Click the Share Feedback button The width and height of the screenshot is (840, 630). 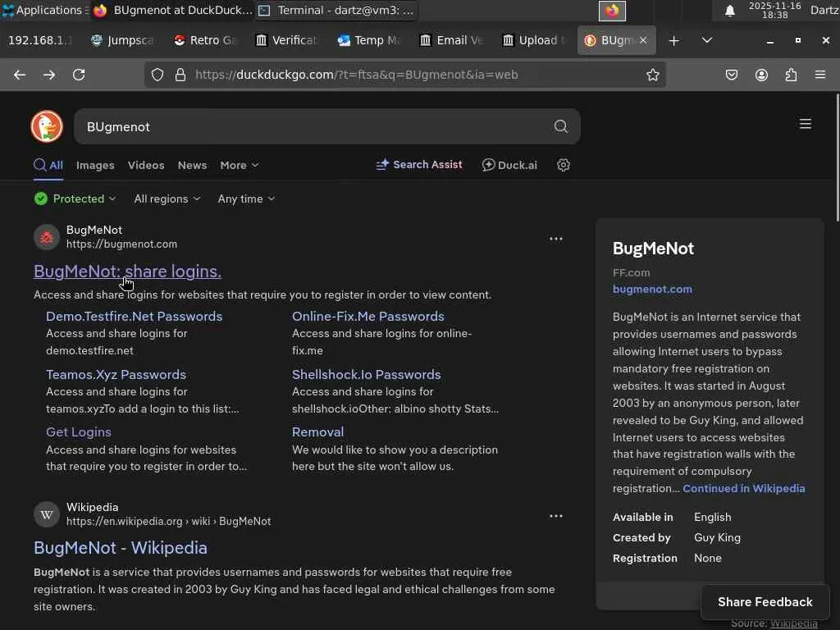(765, 601)
